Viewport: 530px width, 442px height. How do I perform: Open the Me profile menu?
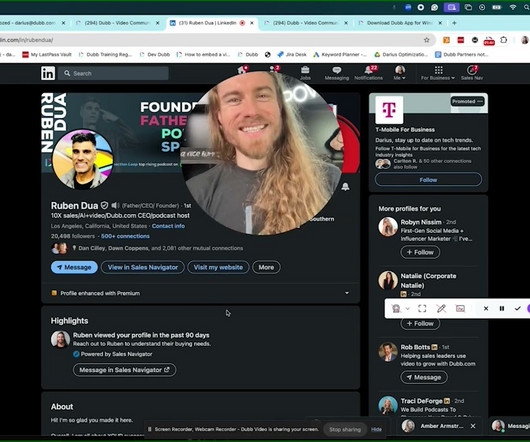click(x=400, y=73)
